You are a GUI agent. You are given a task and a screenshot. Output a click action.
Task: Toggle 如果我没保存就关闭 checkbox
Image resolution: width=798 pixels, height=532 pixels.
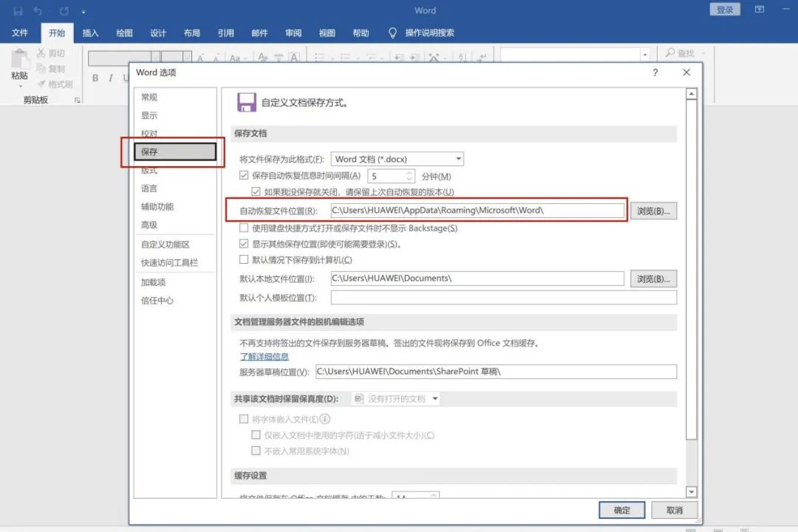pyautogui.click(x=256, y=191)
